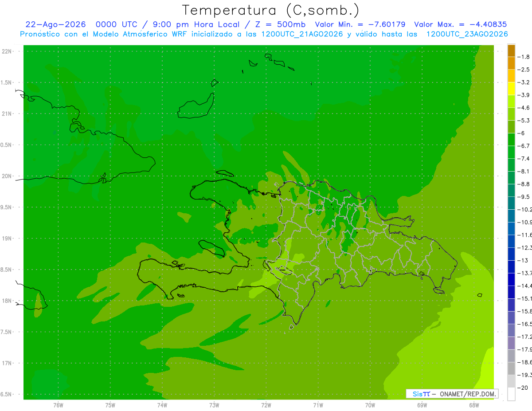Pick the lime swatch between -4.6 and -3.9
The width and height of the screenshot is (532, 411).
tap(511, 101)
